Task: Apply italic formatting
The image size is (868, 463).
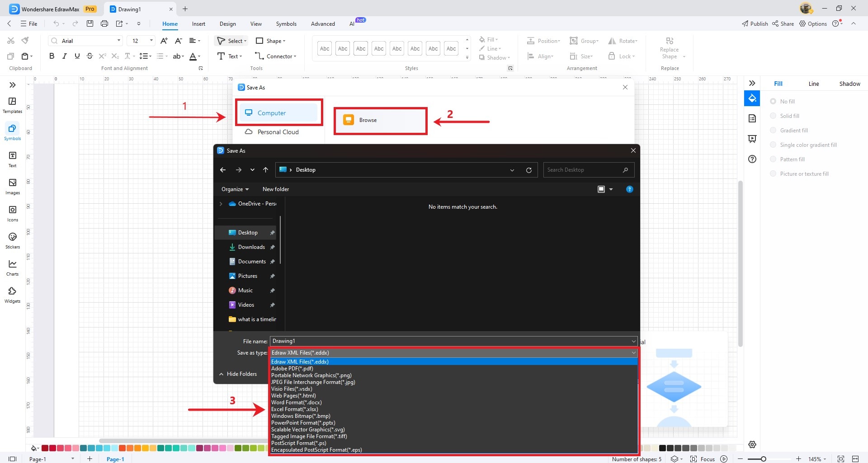Action: coord(64,56)
